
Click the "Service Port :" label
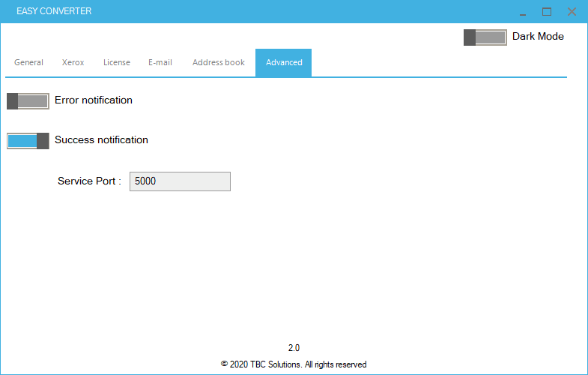coord(89,181)
